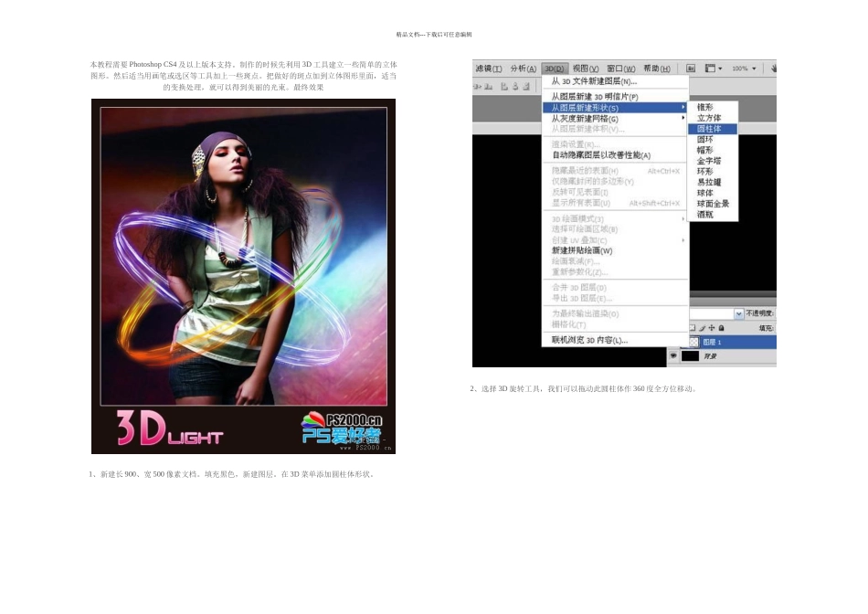Image resolution: width=868 pixels, height=614 pixels.
Task: Choose 从图层新建 3D 明信片(P)
Action: tap(616, 96)
